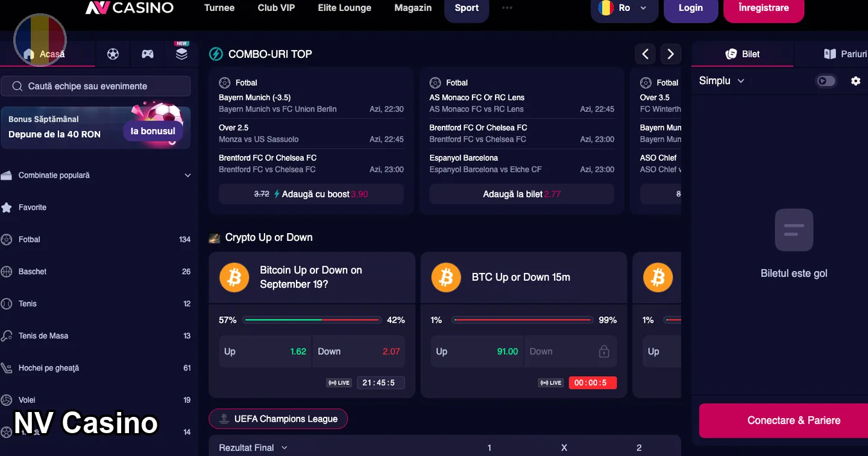Click the LIVE badge on the September 19 card
868x456 pixels.
[x=339, y=383]
